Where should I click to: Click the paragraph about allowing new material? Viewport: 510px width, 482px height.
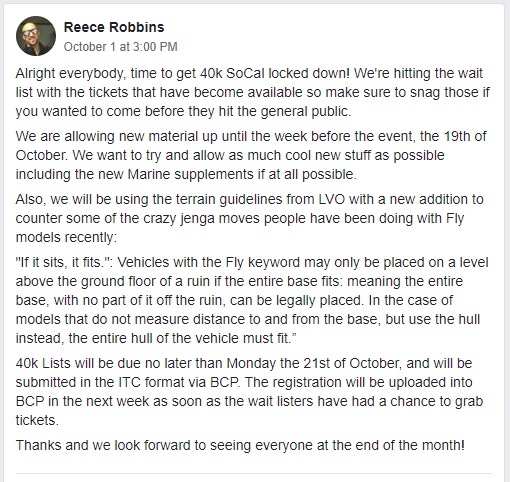point(251,155)
